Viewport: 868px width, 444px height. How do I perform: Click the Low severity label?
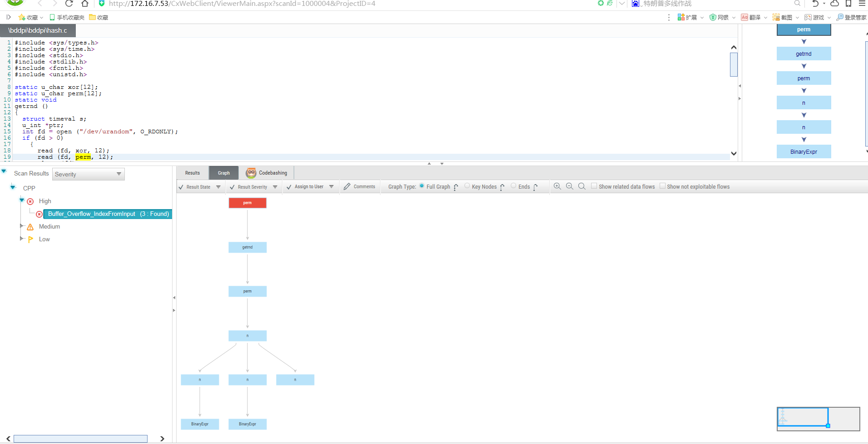click(44, 239)
